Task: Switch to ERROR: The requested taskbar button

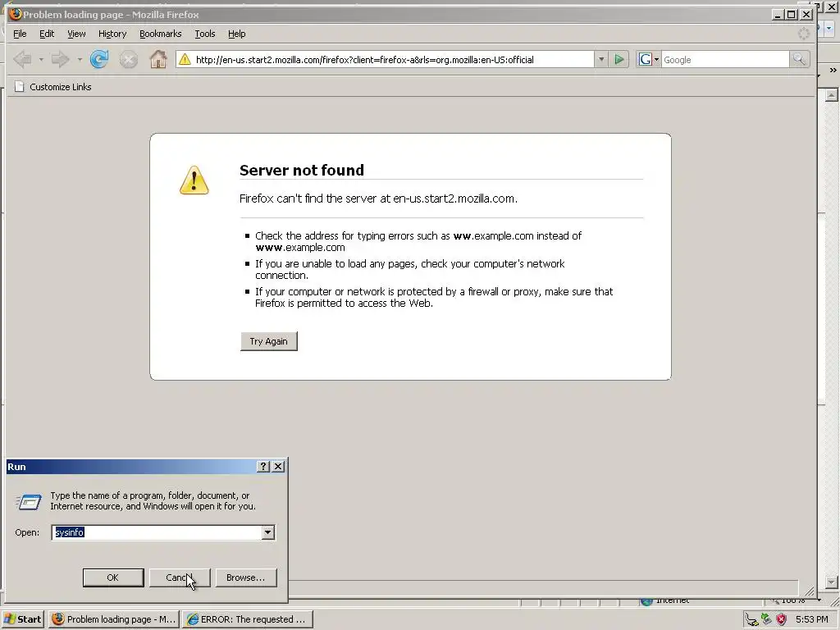Action: (x=248, y=619)
